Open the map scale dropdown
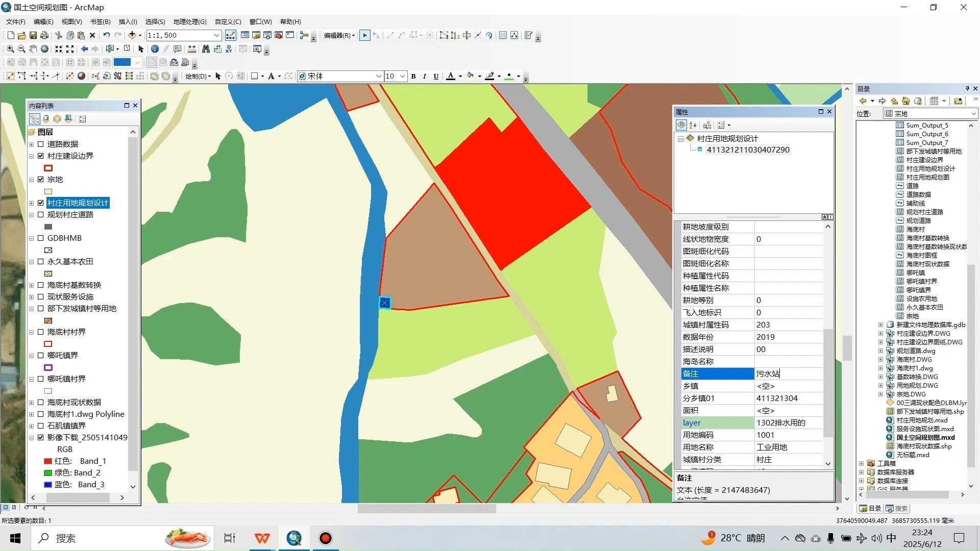The width and height of the screenshot is (980, 551). coord(216,35)
